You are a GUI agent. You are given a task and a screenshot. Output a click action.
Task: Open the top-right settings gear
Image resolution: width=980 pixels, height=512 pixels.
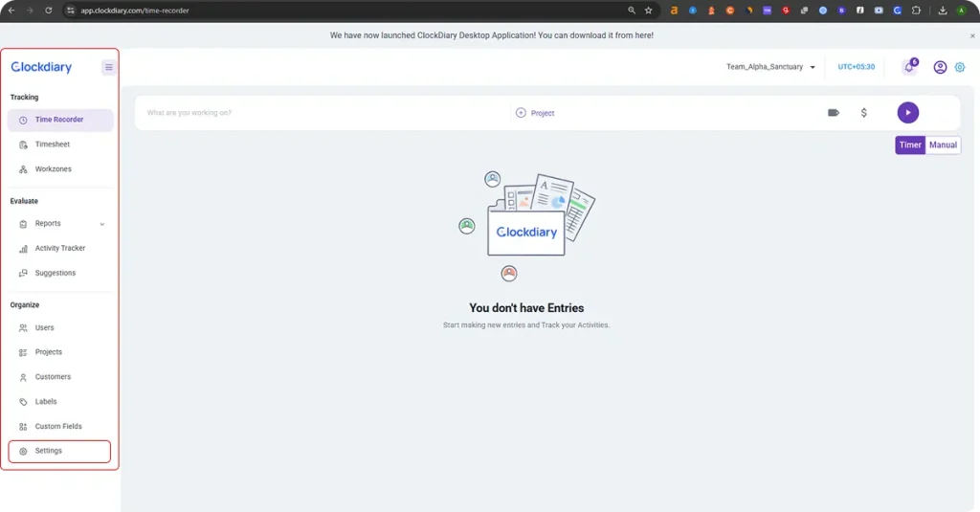tap(960, 67)
